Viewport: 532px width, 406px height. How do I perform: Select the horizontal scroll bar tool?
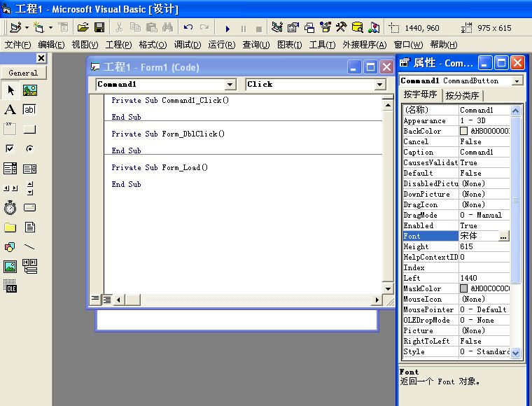click(x=10, y=188)
